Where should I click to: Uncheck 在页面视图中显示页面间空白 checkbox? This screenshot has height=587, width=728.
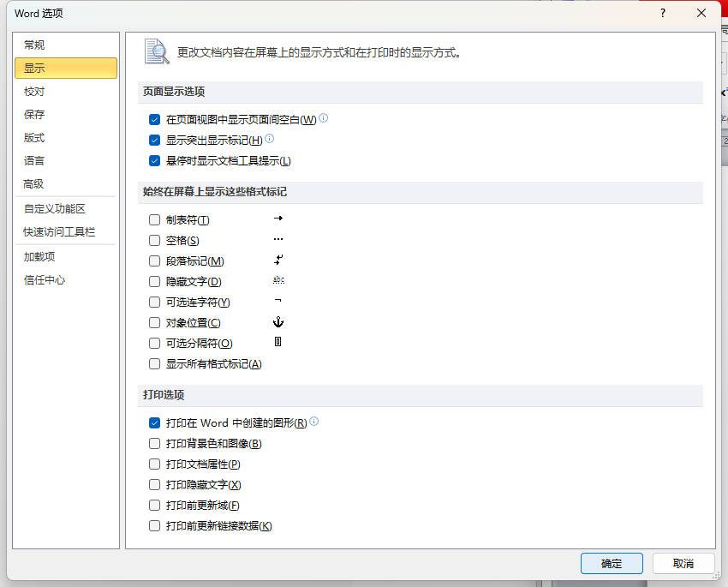click(x=155, y=120)
